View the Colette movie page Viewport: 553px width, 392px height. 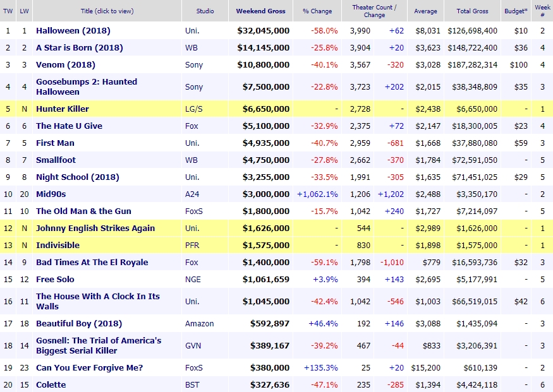point(51,384)
